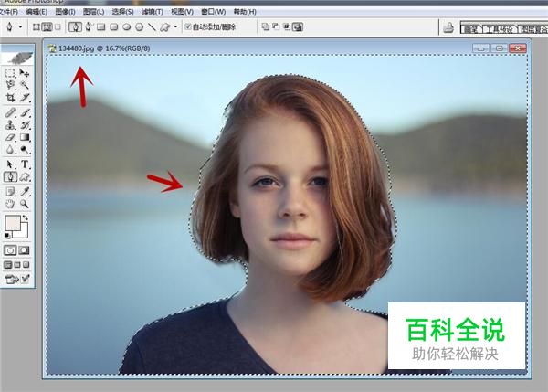Select the Move tool
Screen dimensions: 548x392
point(25,73)
